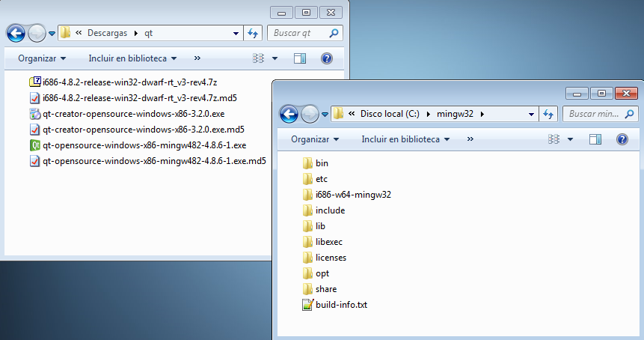Select the libexec folder
The height and width of the screenshot is (340, 644).
[x=322, y=242]
